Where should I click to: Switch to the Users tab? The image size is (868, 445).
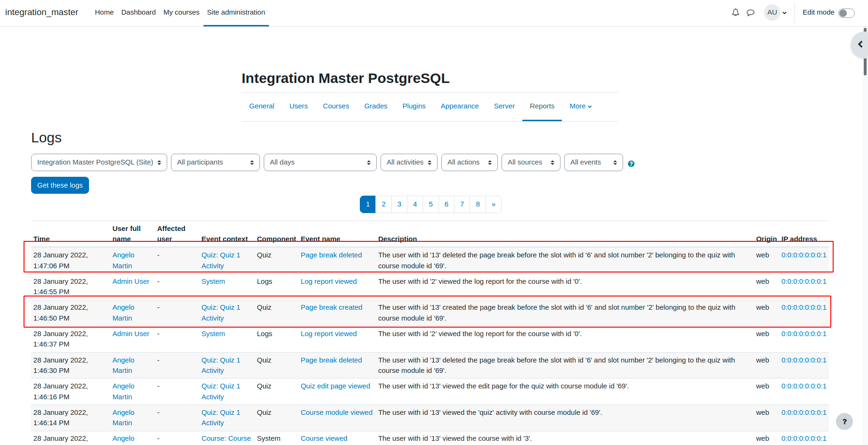coord(299,106)
